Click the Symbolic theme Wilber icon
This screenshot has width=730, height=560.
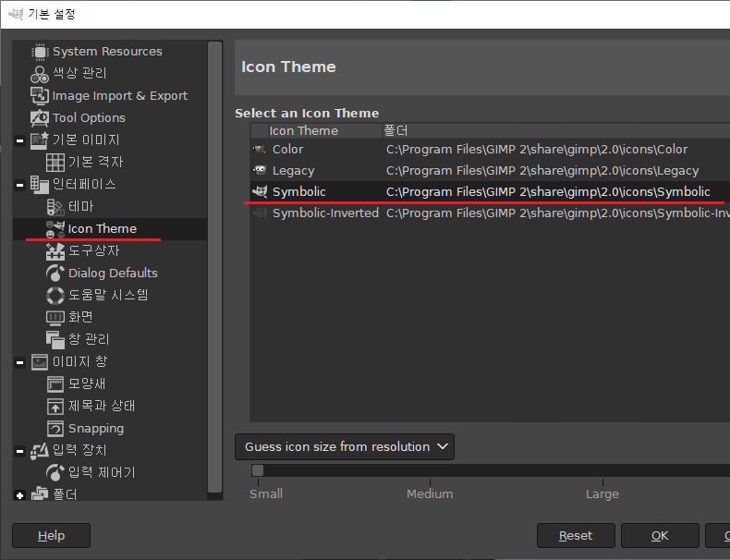click(x=260, y=192)
